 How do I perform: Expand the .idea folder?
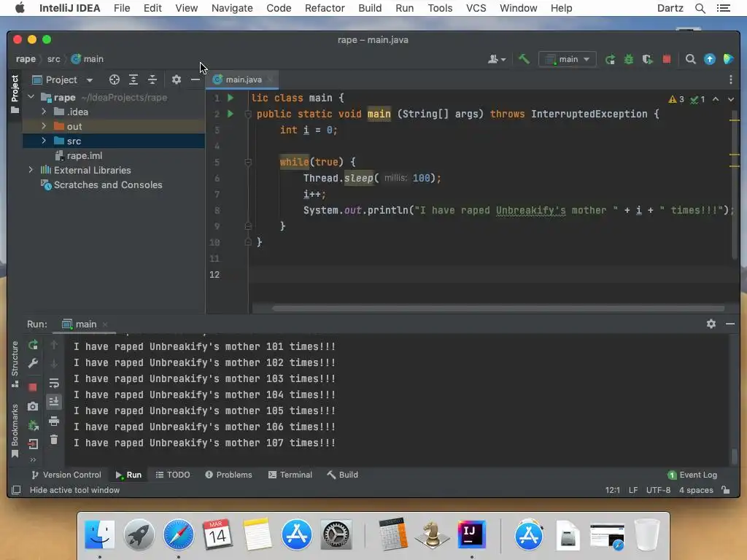tap(44, 112)
